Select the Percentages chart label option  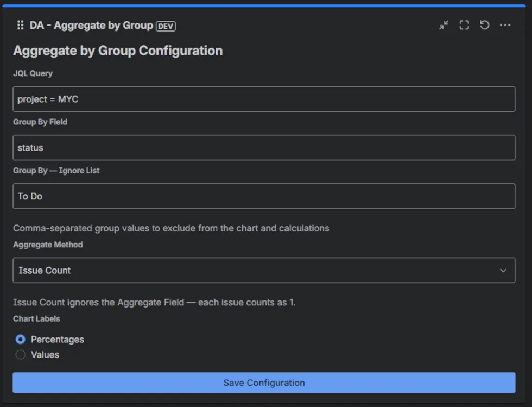[21, 340]
